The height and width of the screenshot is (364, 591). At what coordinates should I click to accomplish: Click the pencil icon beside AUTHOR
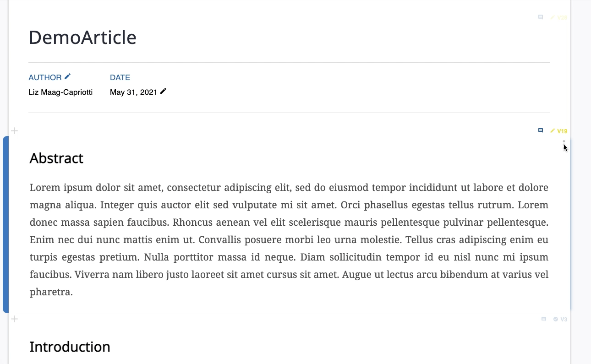click(x=68, y=76)
